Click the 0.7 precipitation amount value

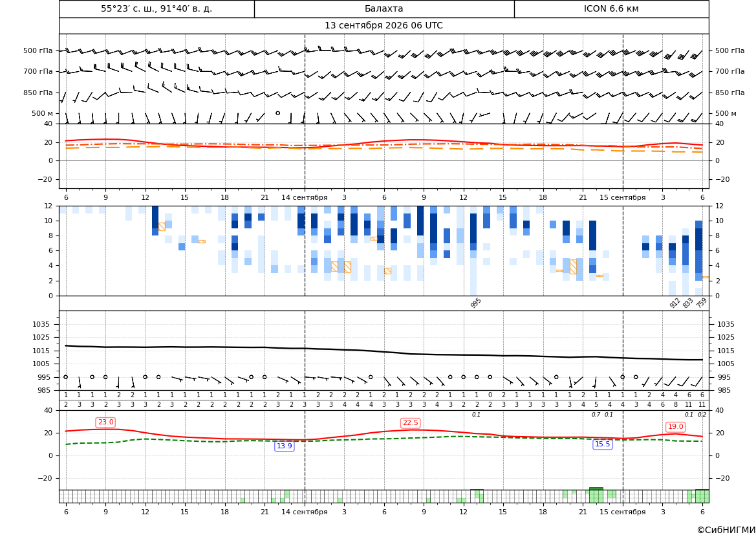click(596, 415)
